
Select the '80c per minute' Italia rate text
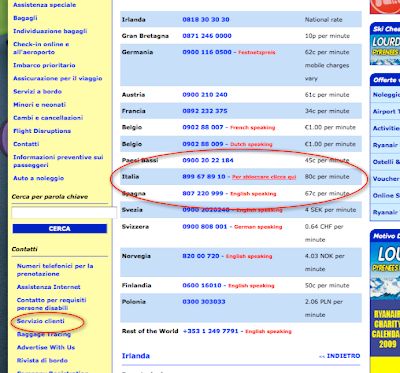coord(327,177)
